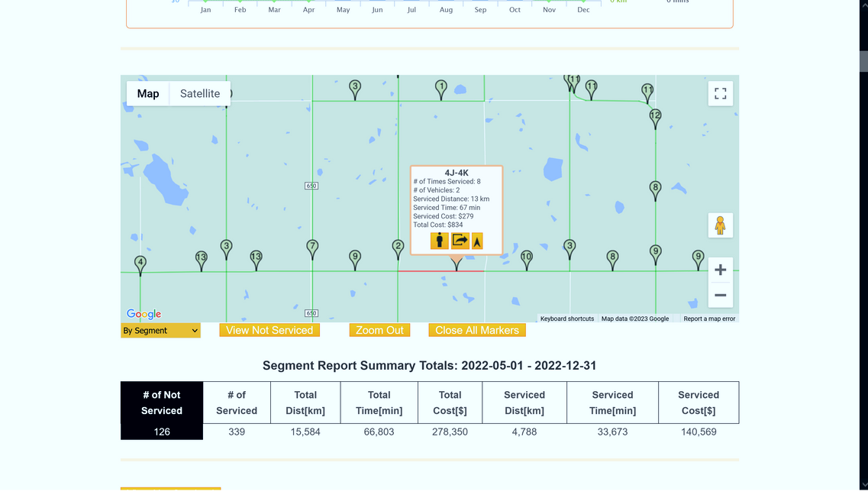
Task: Click the 66,803 total time value
Action: click(379, 432)
